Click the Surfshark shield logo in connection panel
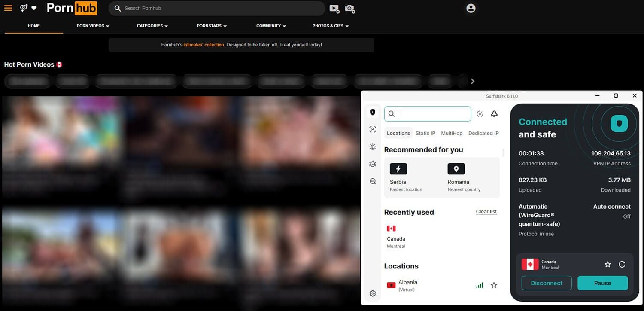 619,124
